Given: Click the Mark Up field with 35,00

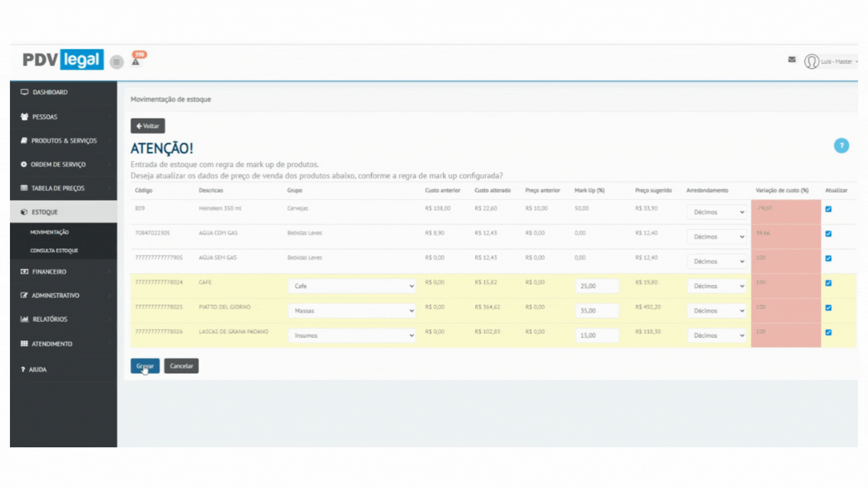Looking at the screenshot, I should click(x=596, y=311).
